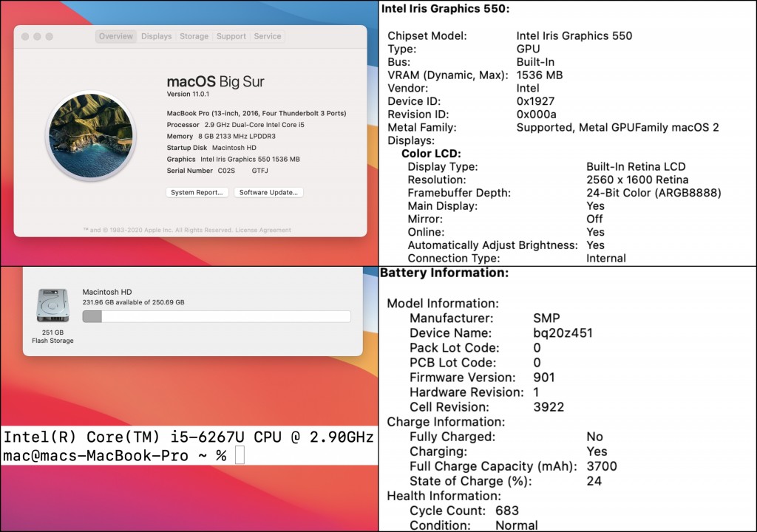Select the Revision ID '0x000a' value
This screenshot has width=757, height=532.
coord(537,114)
